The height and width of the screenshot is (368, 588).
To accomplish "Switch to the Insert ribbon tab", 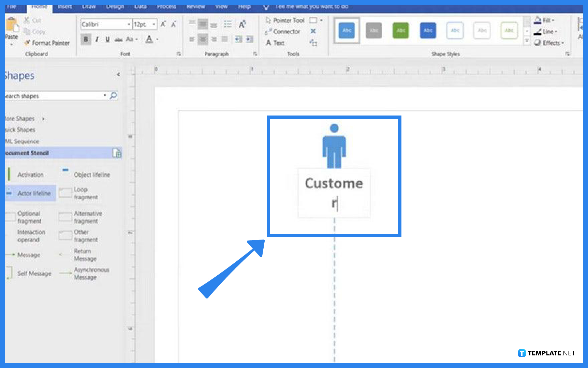I will pos(64,6).
